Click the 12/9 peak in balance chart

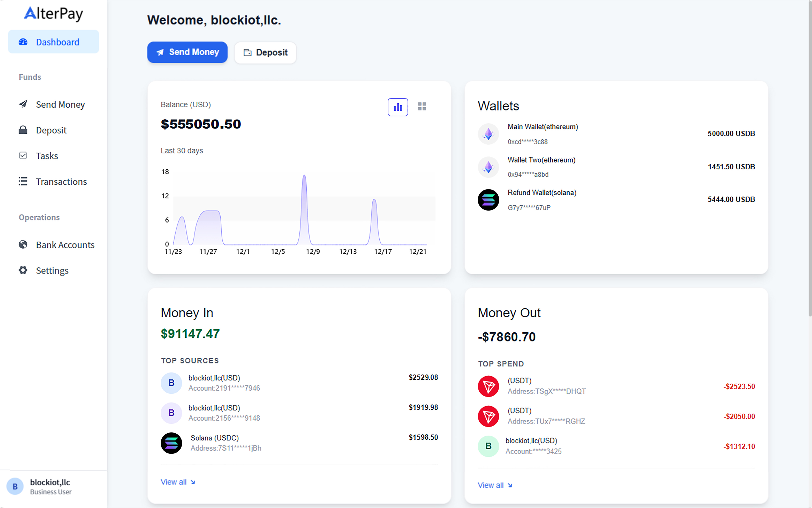pyautogui.click(x=304, y=176)
